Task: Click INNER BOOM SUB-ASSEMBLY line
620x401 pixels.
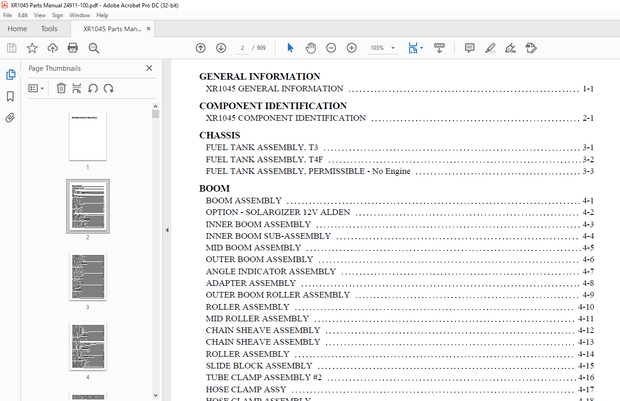Action: click(399, 236)
